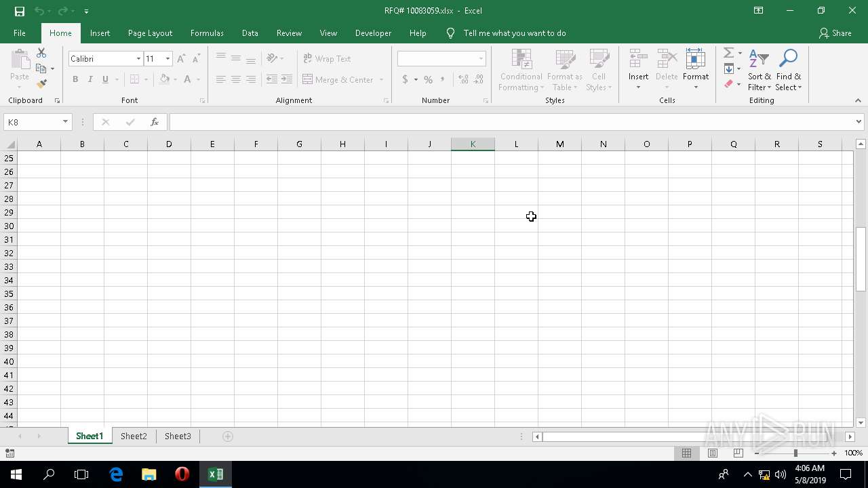
Task: Click Merge & Center button
Action: [338, 79]
